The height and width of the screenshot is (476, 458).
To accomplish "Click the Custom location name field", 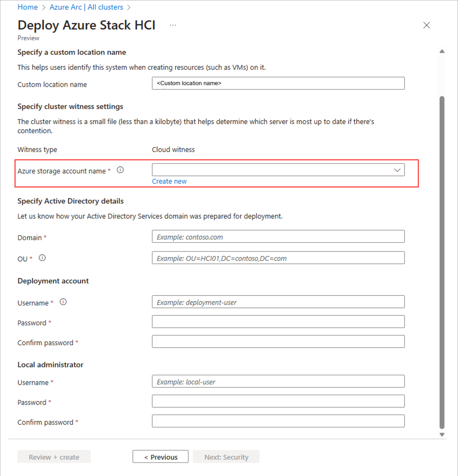I will point(278,83).
